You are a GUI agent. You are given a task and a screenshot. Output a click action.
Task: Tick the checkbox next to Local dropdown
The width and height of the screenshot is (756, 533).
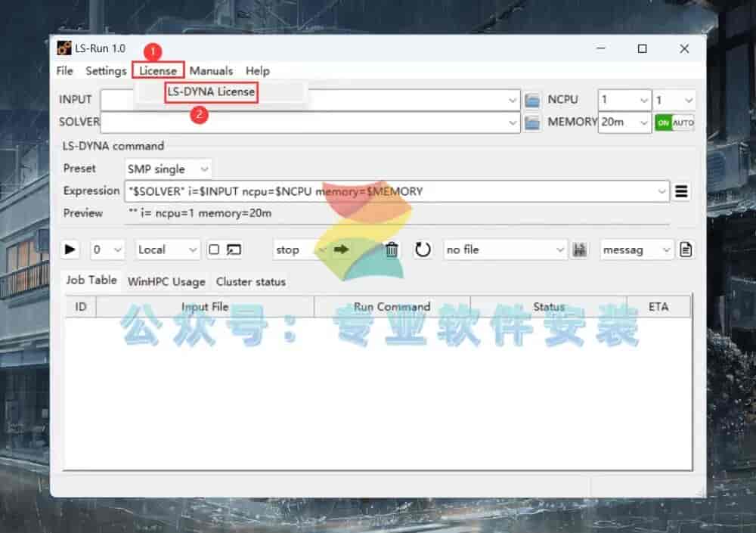(x=214, y=249)
